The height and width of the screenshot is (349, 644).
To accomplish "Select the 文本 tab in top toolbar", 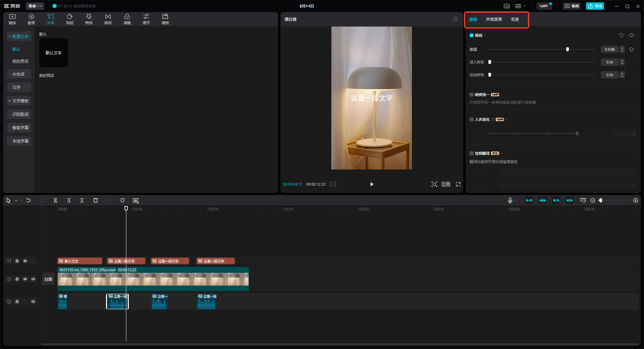I will (x=51, y=19).
